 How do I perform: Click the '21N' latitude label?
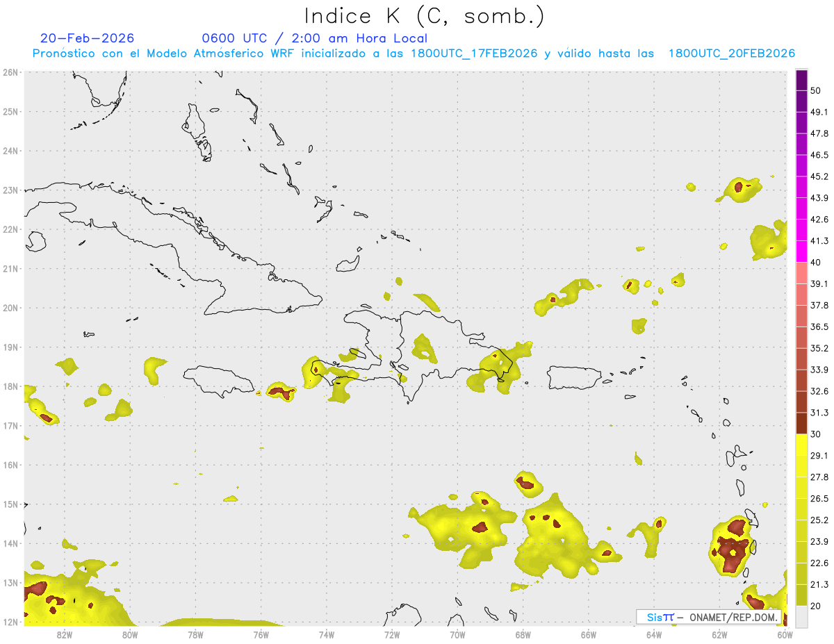point(10,268)
